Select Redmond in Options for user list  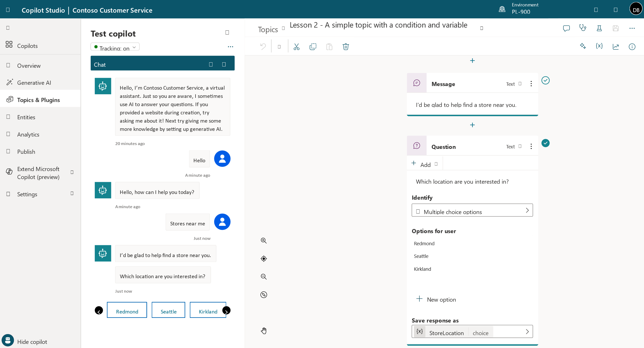coord(424,243)
